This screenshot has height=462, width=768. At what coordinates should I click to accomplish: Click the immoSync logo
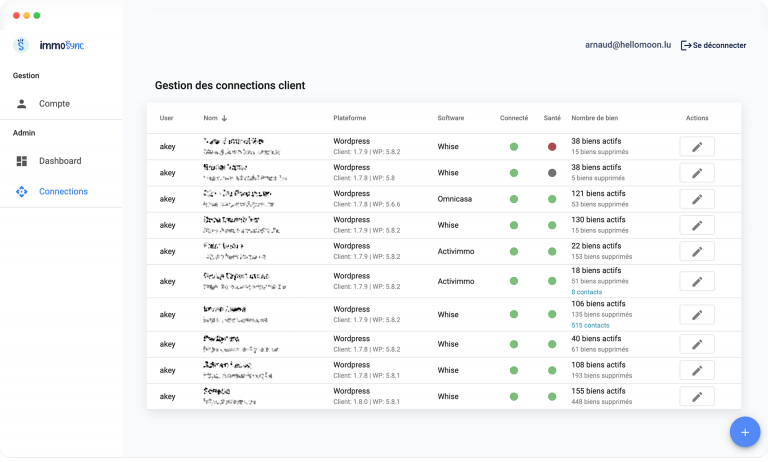[50, 45]
